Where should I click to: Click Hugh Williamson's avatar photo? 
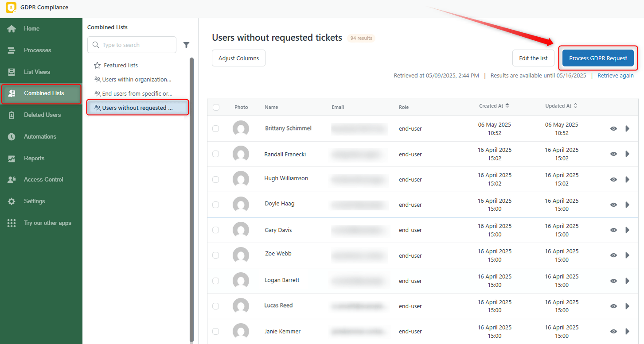coord(241,179)
